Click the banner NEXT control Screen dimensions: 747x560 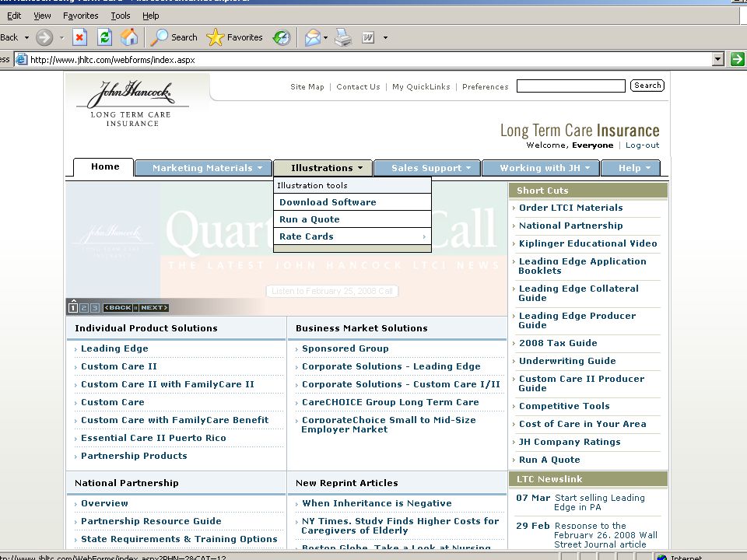[154, 308]
